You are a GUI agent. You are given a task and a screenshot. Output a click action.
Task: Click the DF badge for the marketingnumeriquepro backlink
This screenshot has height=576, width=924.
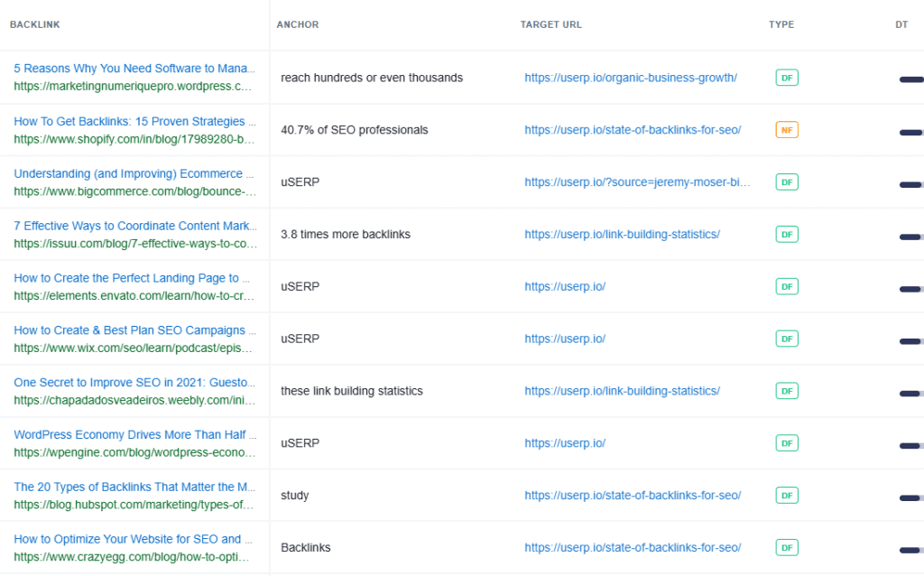pyautogui.click(x=787, y=78)
